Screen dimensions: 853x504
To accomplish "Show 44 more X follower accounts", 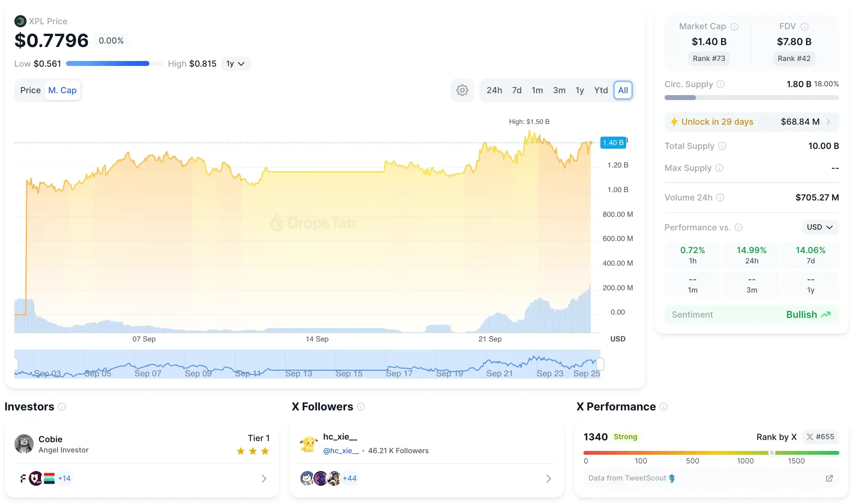I will 350,478.
